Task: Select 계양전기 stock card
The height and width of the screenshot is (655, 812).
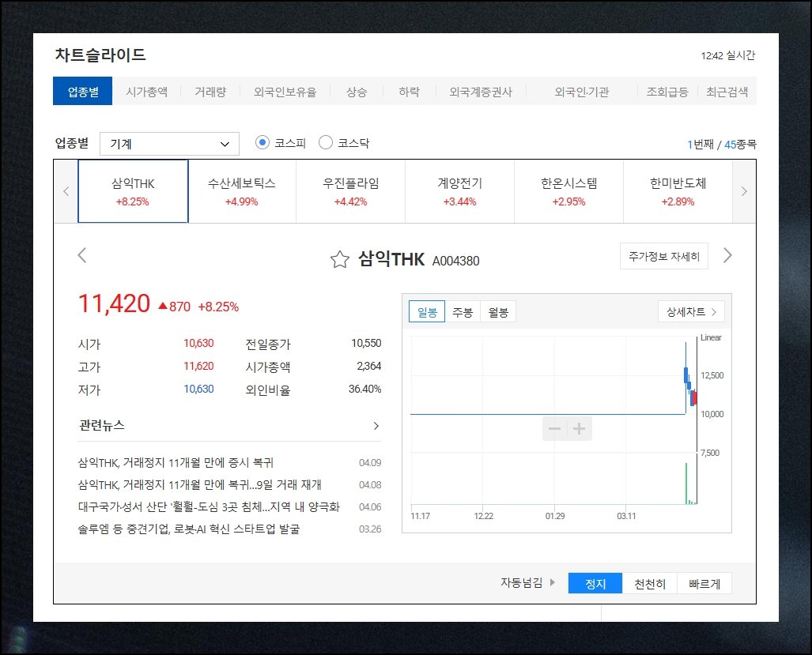Action: coord(460,191)
